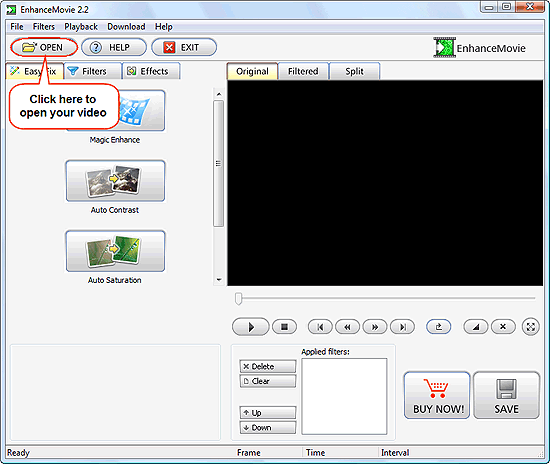
Task: Jump to the first frame
Action: click(320, 327)
